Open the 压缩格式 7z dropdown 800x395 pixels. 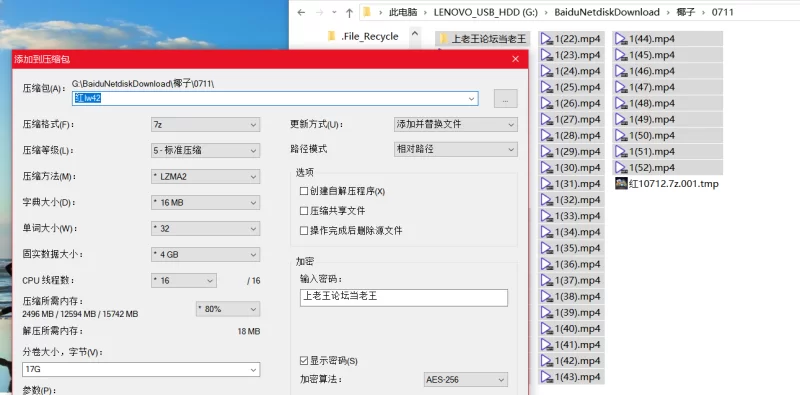coord(206,125)
